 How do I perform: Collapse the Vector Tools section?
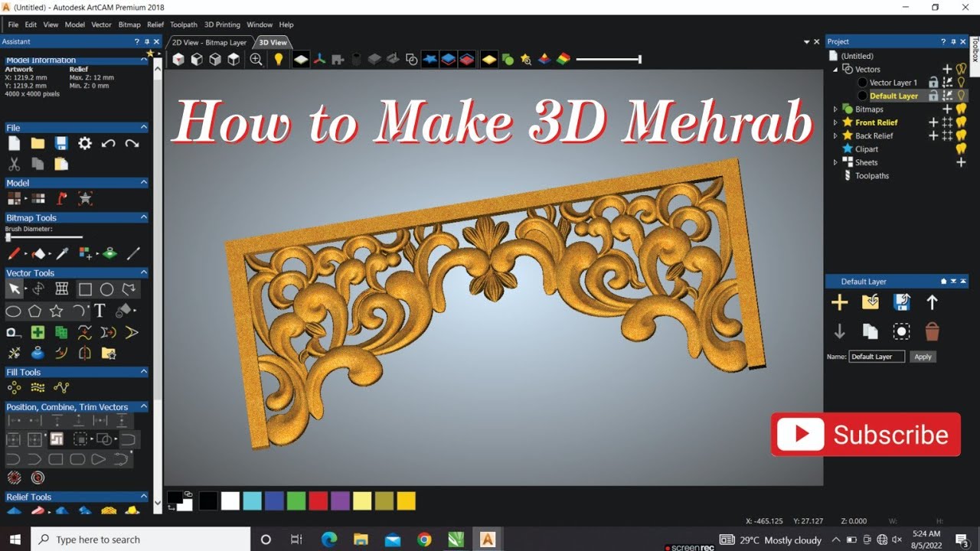coord(143,272)
